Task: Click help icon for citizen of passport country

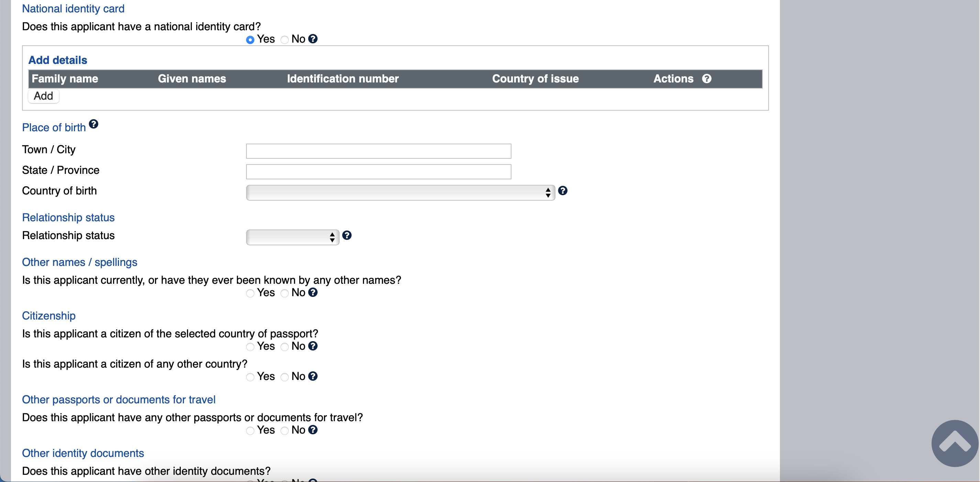Action: (313, 346)
